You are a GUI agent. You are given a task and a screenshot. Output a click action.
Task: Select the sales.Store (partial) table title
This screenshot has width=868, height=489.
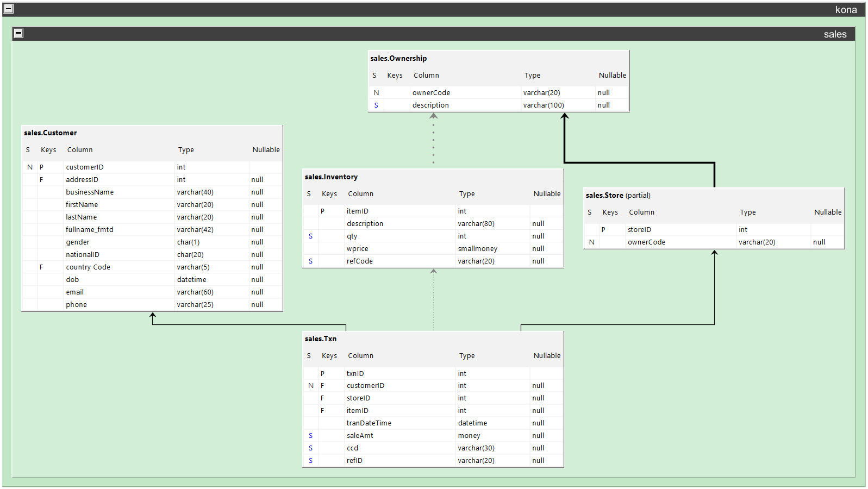click(618, 195)
